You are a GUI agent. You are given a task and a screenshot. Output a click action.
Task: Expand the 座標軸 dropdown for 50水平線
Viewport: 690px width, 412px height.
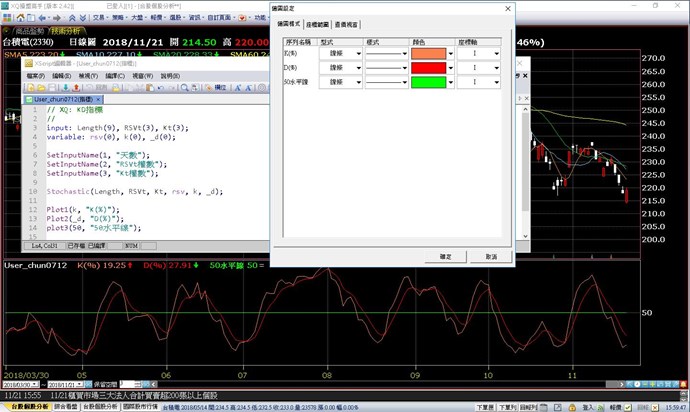tap(494, 82)
